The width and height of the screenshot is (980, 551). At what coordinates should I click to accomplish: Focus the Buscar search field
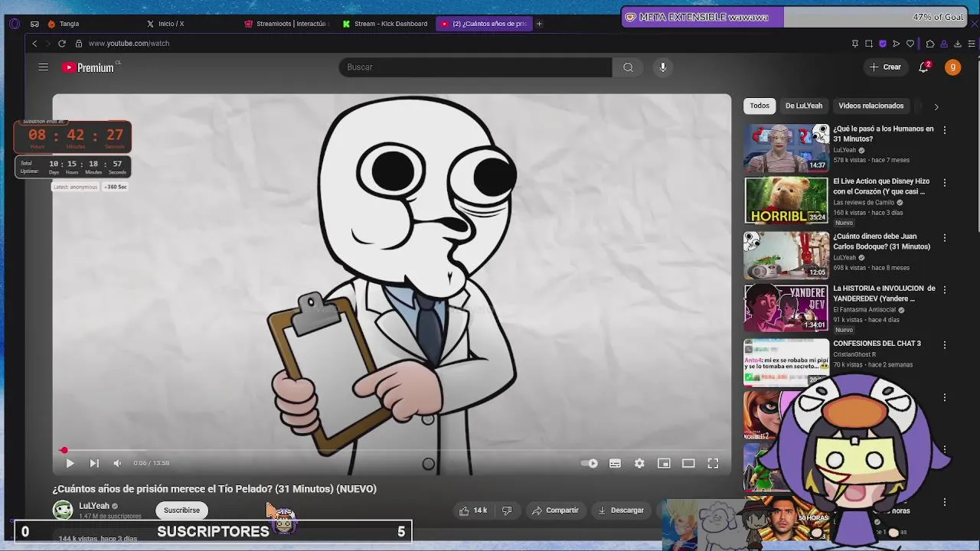tap(475, 67)
